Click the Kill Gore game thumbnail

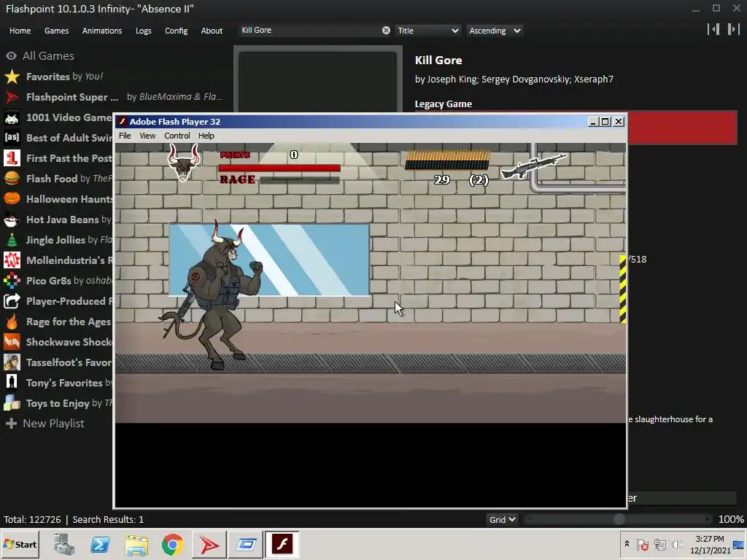click(318, 81)
